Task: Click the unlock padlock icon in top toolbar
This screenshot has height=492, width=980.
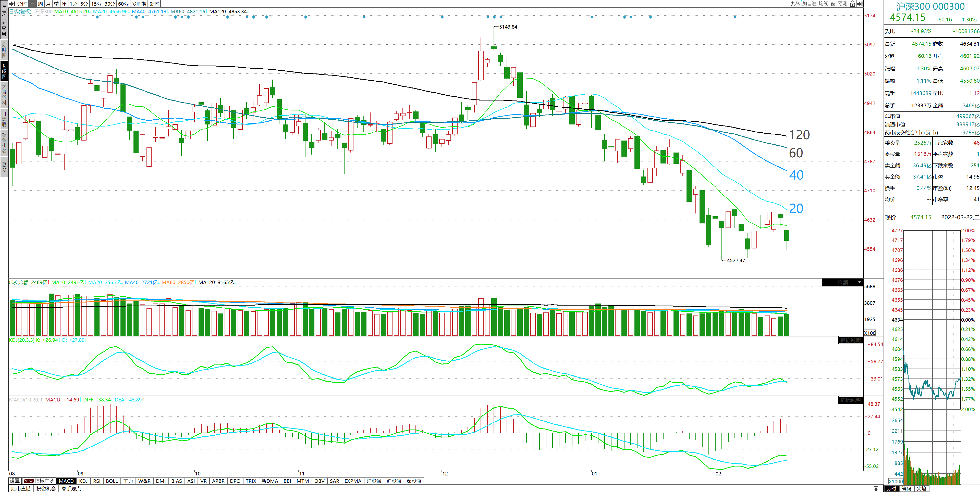Action: 853,4
